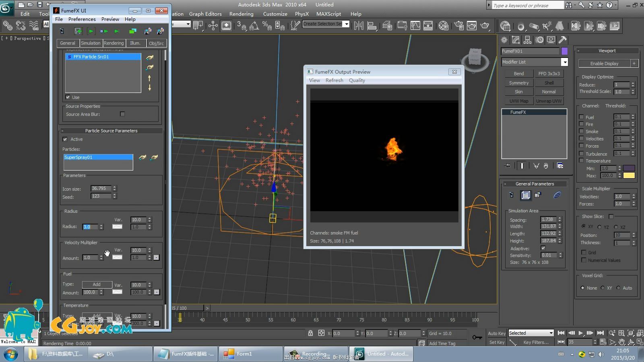This screenshot has width=644, height=362.
Task: Select the YZ slice radio button
Action: coord(599,227)
